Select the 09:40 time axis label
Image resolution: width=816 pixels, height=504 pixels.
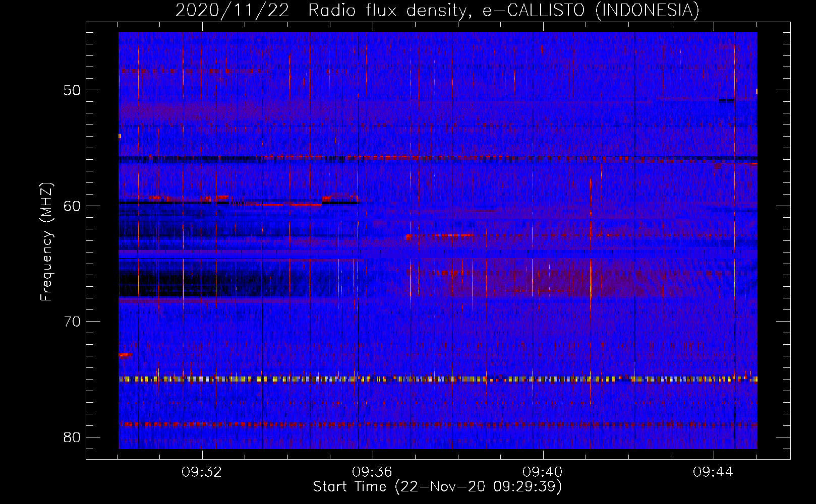pos(543,472)
